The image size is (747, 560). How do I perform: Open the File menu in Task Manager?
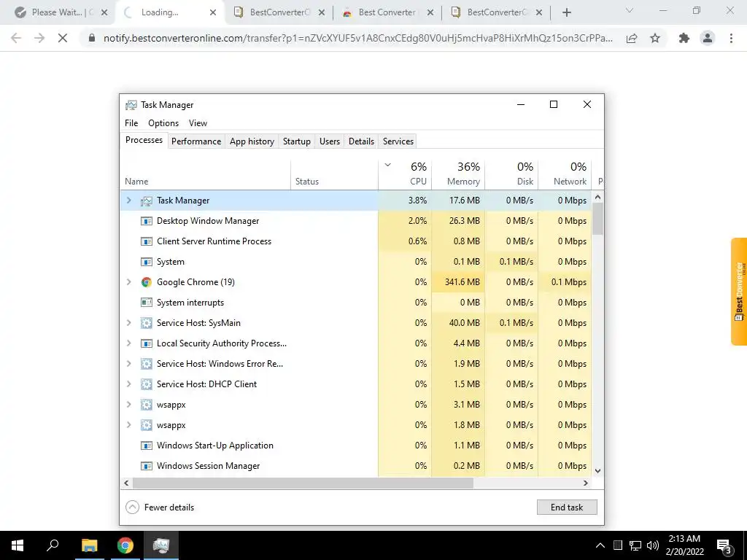[x=131, y=122]
